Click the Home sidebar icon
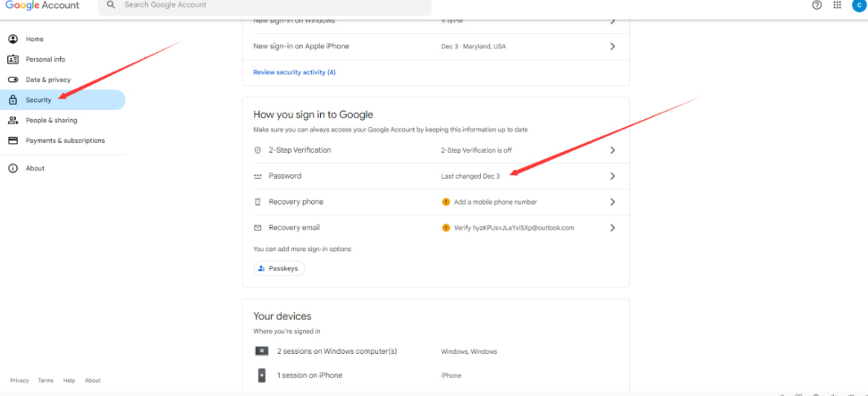 point(13,39)
